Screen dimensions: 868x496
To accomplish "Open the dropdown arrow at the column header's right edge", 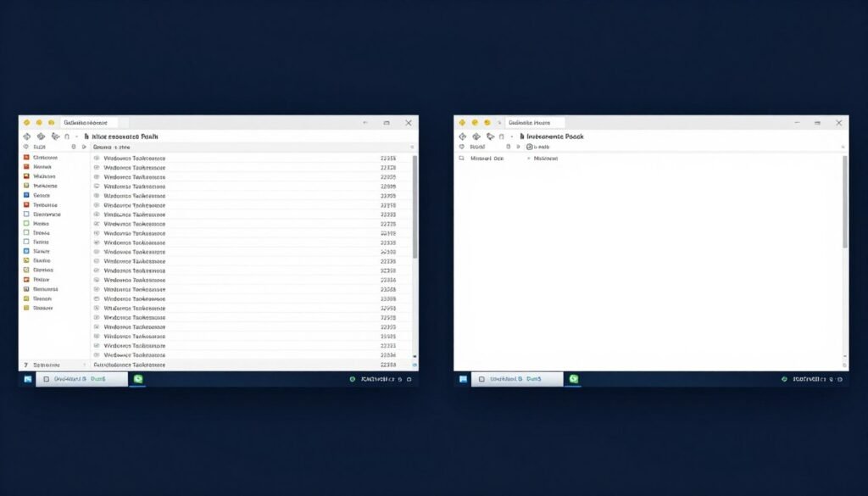I will (x=413, y=146).
